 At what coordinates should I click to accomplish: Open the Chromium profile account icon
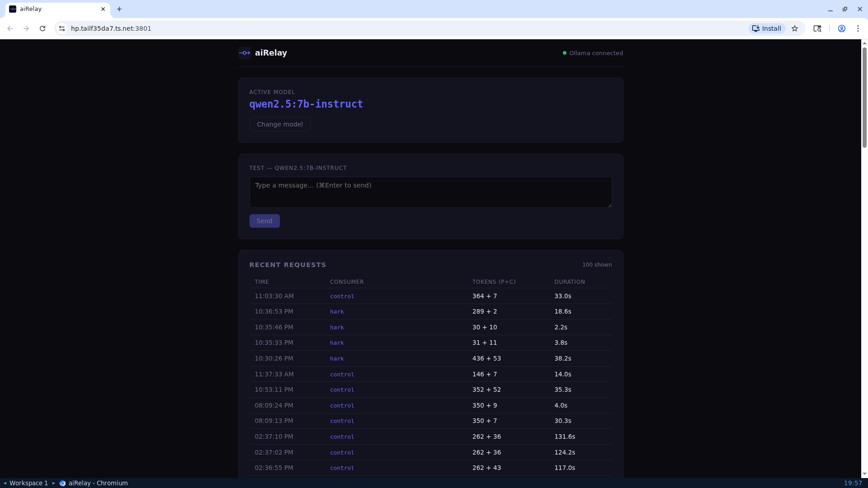point(842,28)
